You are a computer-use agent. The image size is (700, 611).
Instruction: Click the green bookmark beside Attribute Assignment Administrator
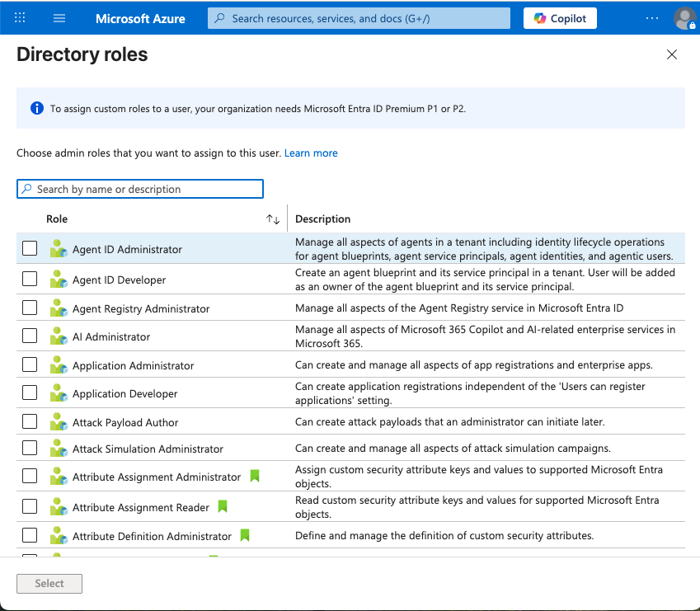[255, 476]
